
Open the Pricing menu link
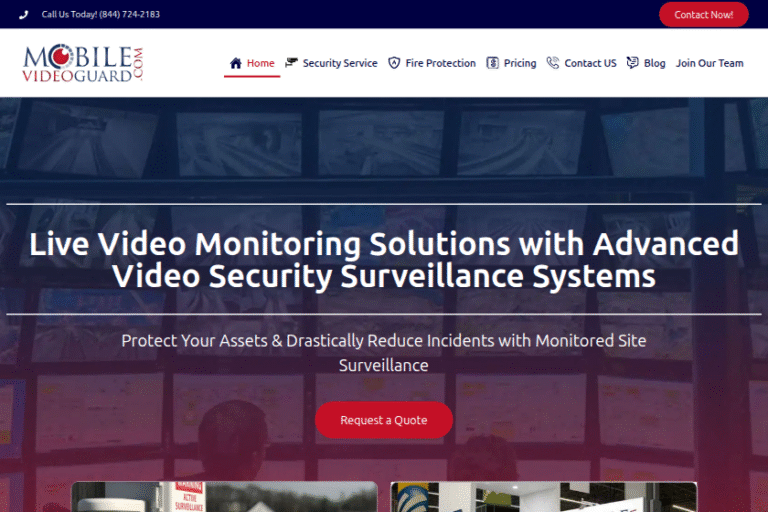[520, 63]
